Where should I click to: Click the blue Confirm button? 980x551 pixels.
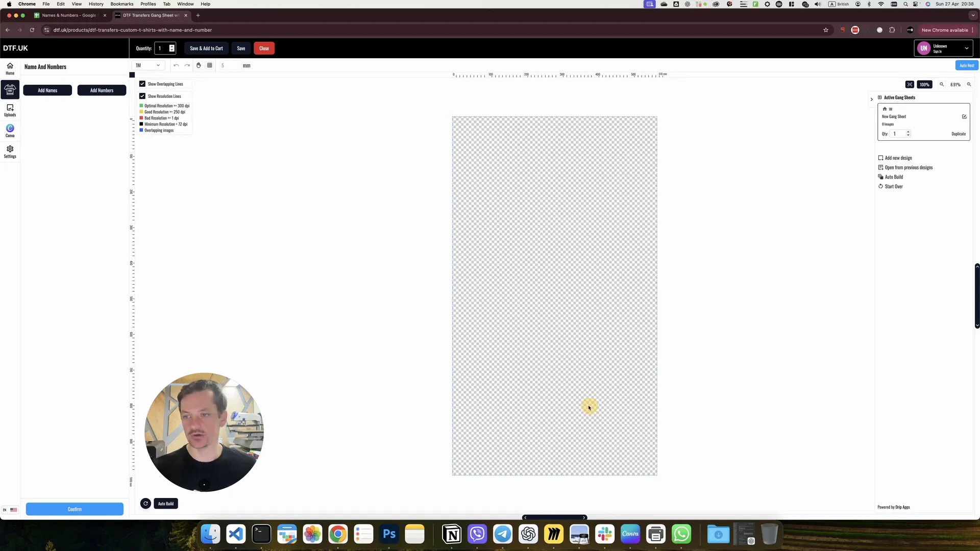coord(75,509)
